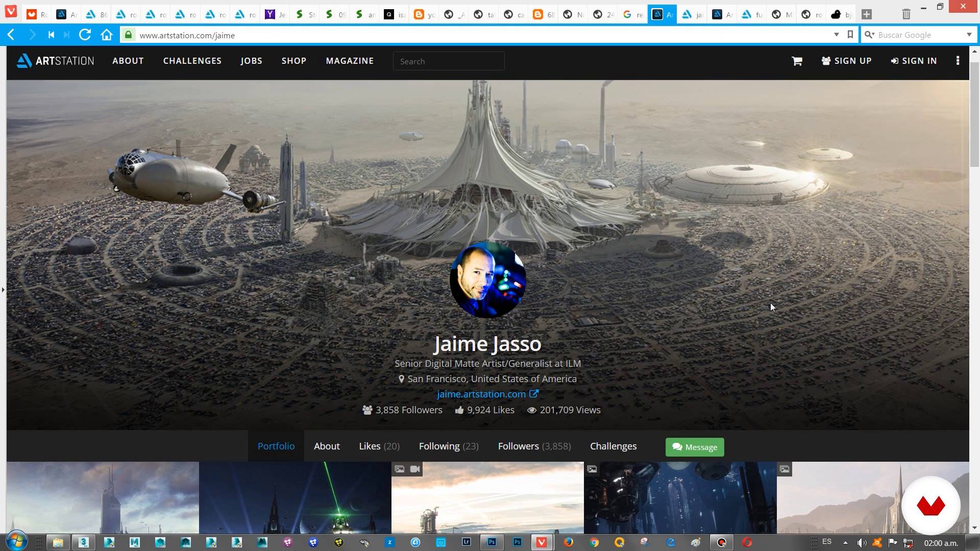Open the shopping cart icon
Viewport: 980px width, 551px height.
(x=797, y=61)
